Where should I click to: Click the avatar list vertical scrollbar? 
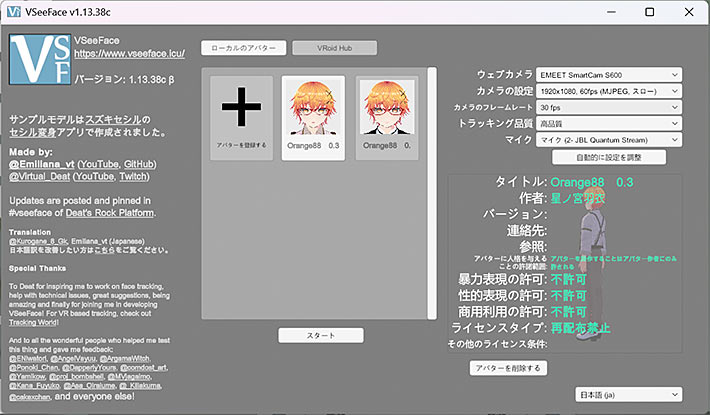(x=432, y=193)
